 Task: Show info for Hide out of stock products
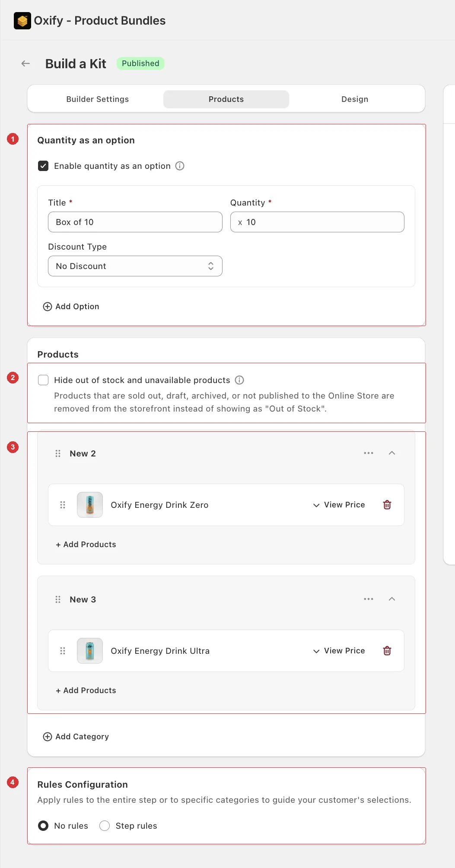tap(239, 380)
